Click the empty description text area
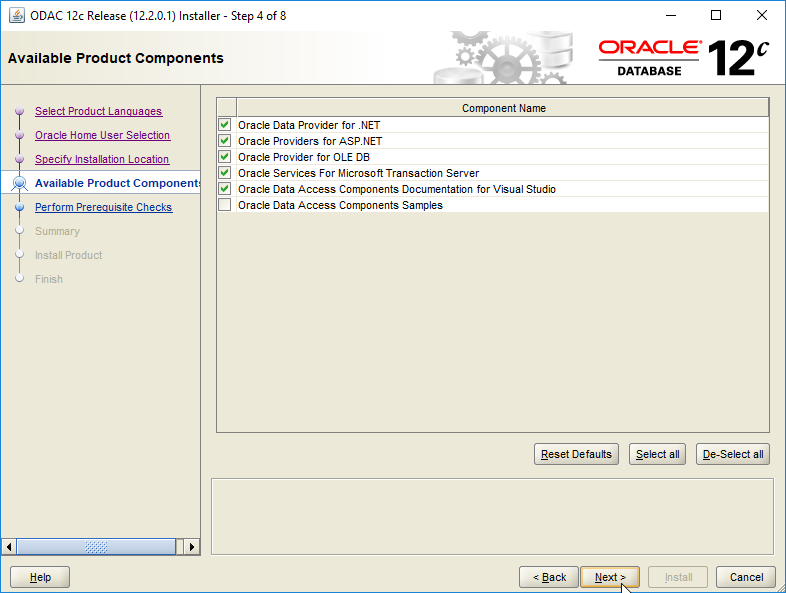The height and width of the screenshot is (593, 786). (492, 516)
